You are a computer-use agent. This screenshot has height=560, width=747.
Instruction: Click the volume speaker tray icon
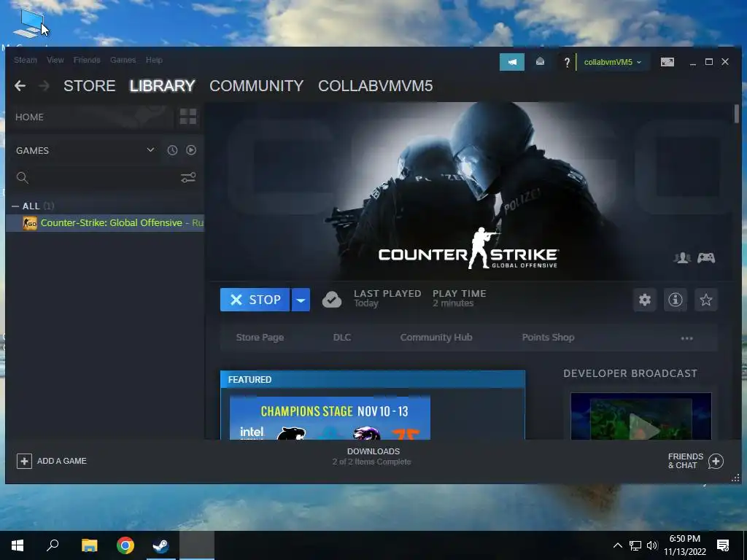652,545
